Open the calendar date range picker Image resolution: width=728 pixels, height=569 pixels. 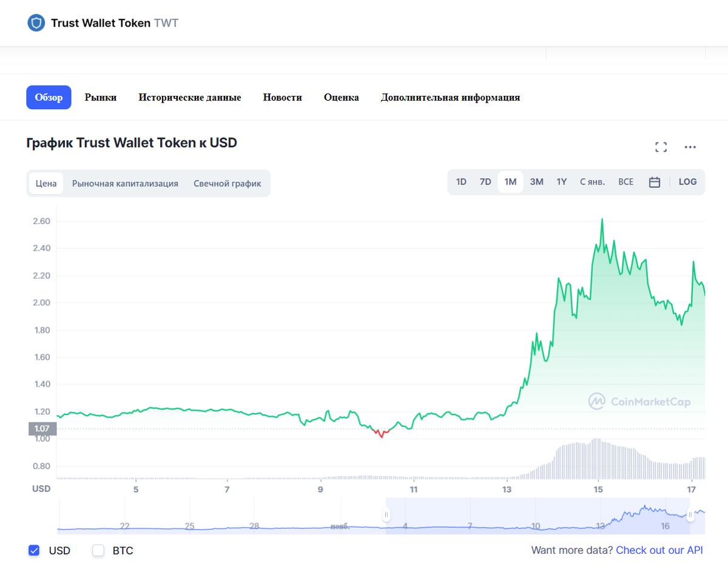click(x=655, y=182)
